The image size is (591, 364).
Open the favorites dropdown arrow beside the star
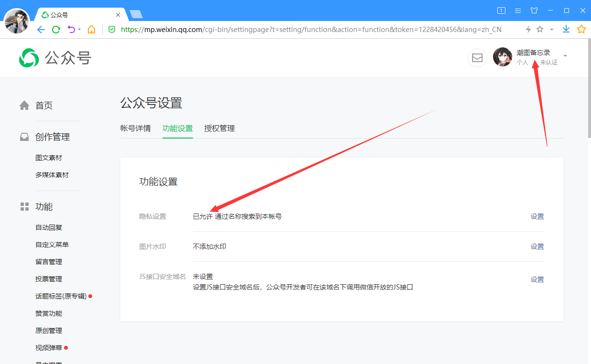pyautogui.click(x=552, y=29)
